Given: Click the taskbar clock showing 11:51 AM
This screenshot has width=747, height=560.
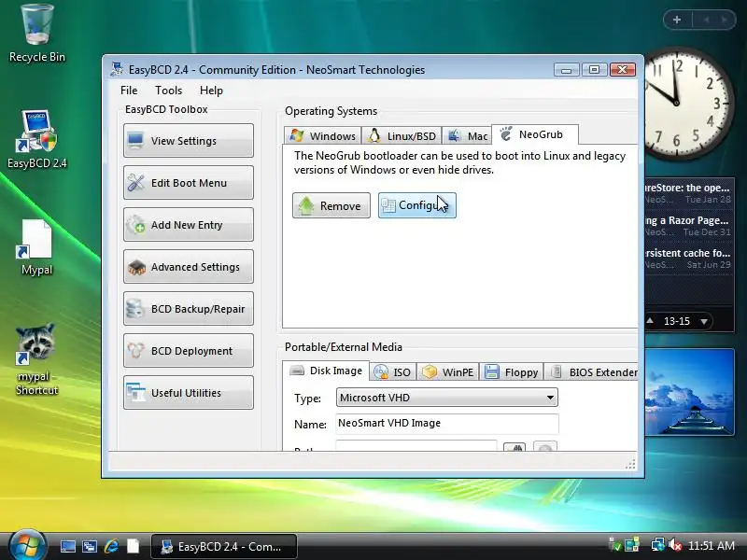Looking at the screenshot, I should (x=712, y=546).
